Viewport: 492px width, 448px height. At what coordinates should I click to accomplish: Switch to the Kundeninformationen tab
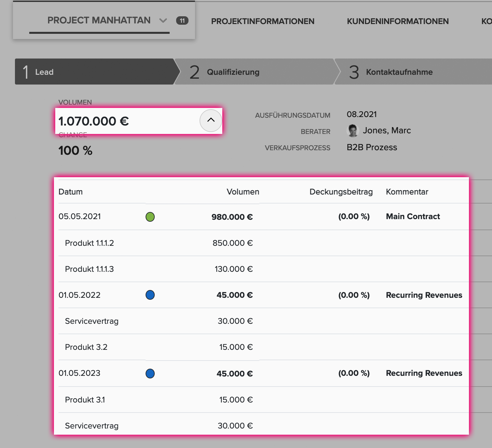(x=398, y=21)
